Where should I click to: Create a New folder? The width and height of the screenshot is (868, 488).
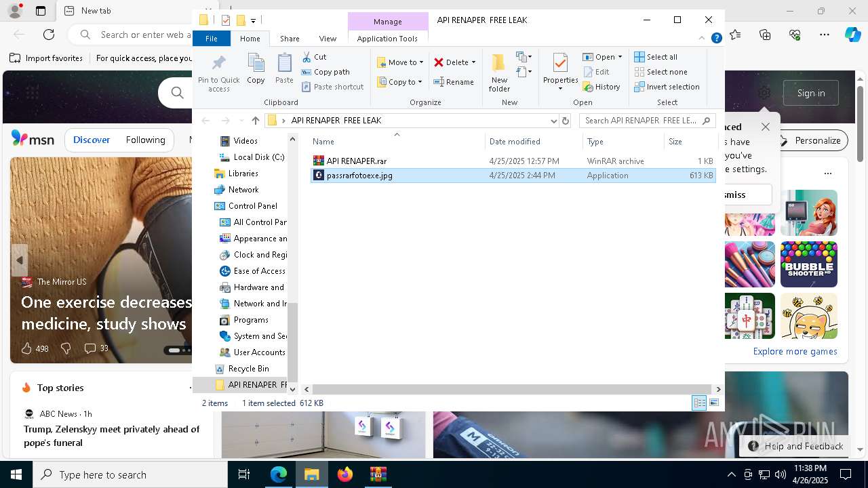(x=499, y=73)
